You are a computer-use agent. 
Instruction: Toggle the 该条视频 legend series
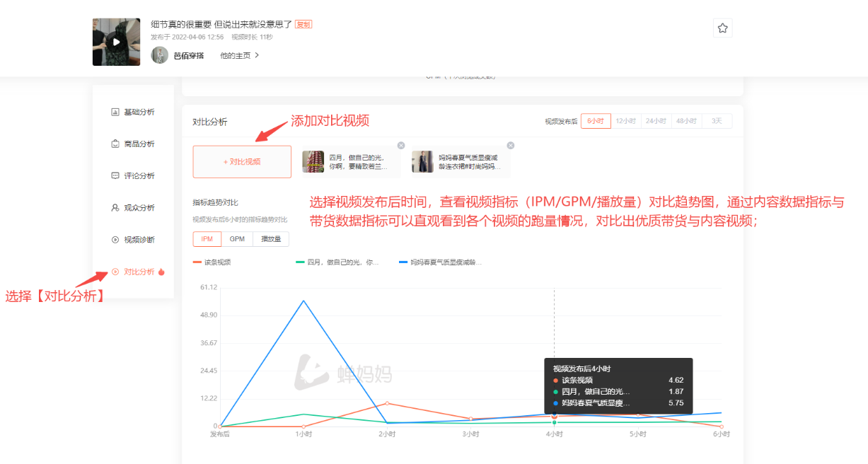click(212, 262)
